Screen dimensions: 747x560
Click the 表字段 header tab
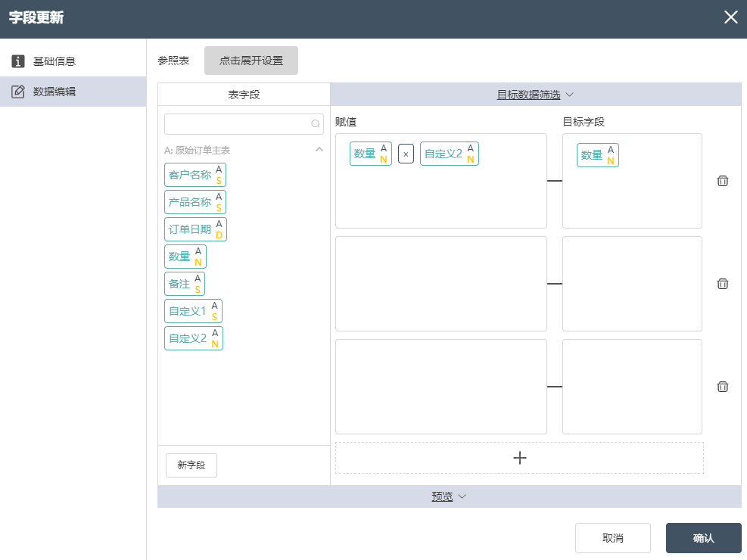pos(244,95)
